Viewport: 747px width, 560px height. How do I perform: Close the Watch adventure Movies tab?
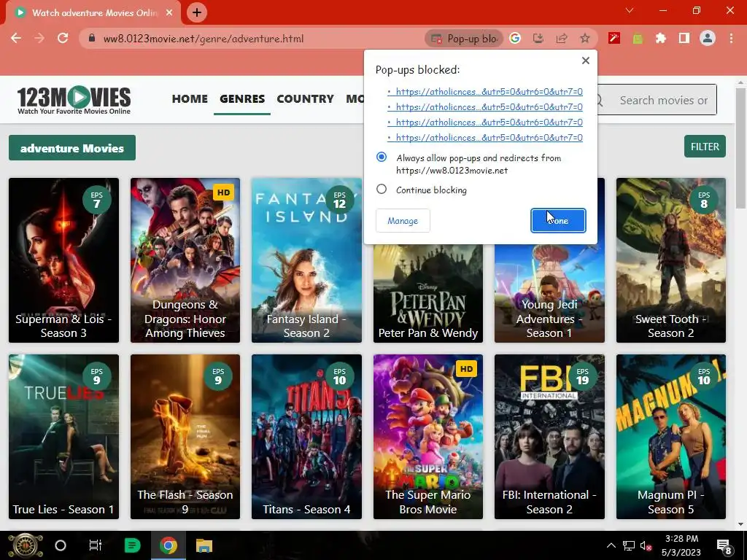point(169,13)
